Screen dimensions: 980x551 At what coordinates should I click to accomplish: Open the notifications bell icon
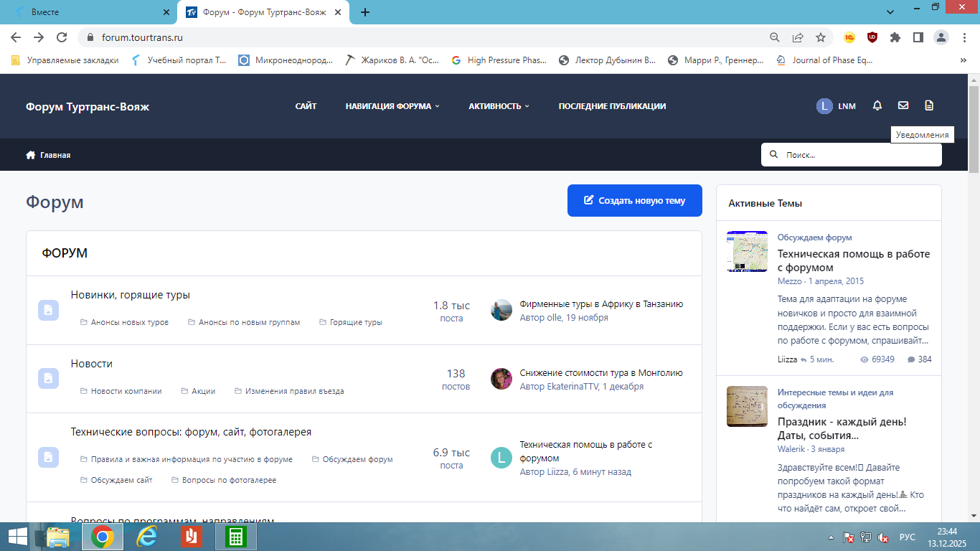877,106
